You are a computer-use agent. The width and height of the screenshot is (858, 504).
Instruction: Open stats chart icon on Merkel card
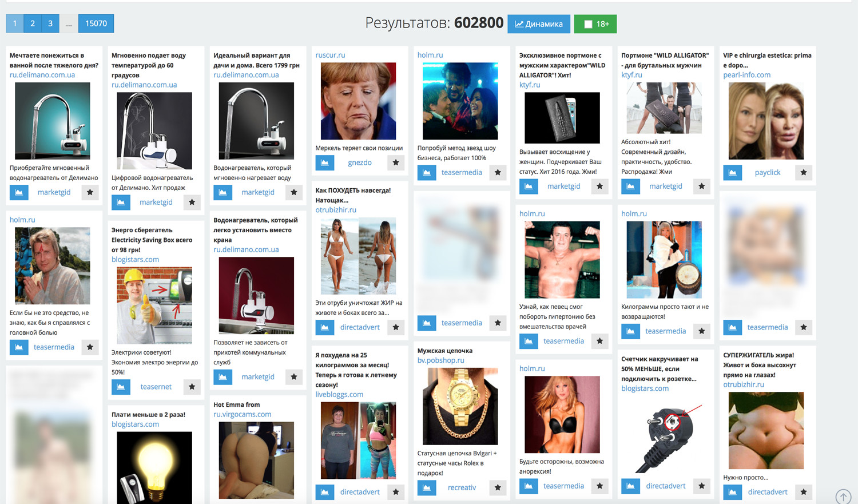tap(324, 162)
